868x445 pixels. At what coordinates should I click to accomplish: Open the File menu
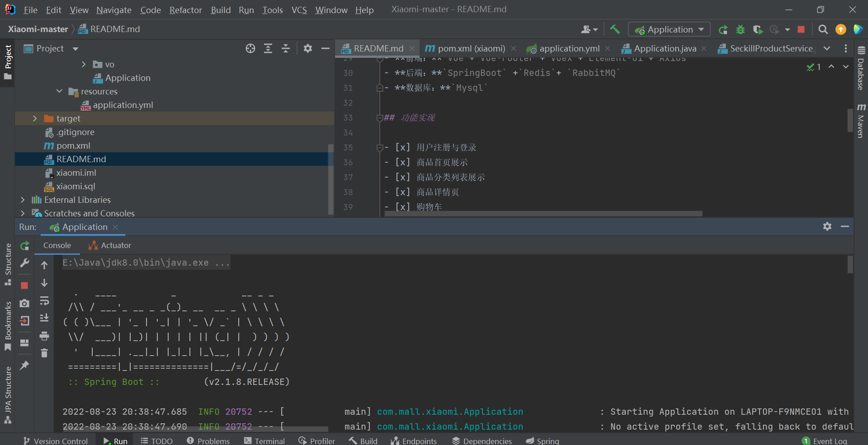coord(30,10)
